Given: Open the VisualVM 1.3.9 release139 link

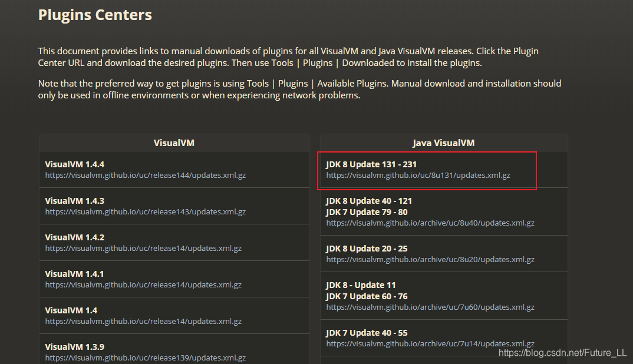Looking at the screenshot, I should (146, 358).
